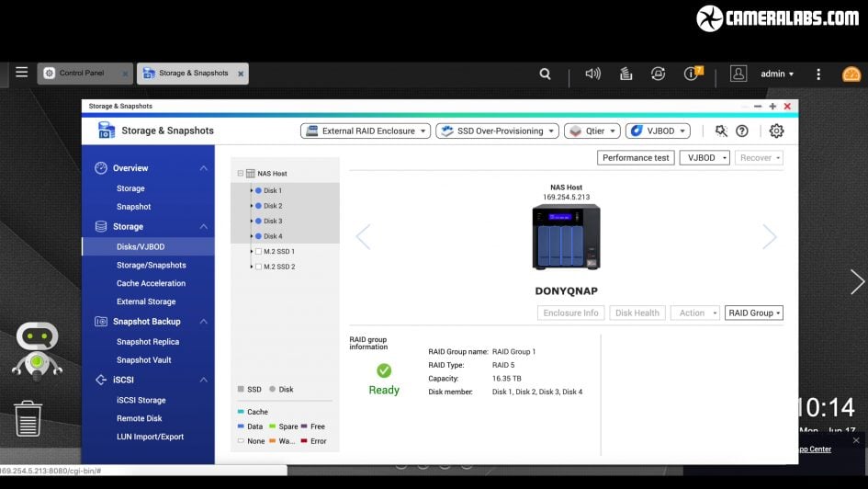Screen dimensions: 868x489
Task: Open the global tools wrench icon
Action: pyautogui.click(x=721, y=131)
